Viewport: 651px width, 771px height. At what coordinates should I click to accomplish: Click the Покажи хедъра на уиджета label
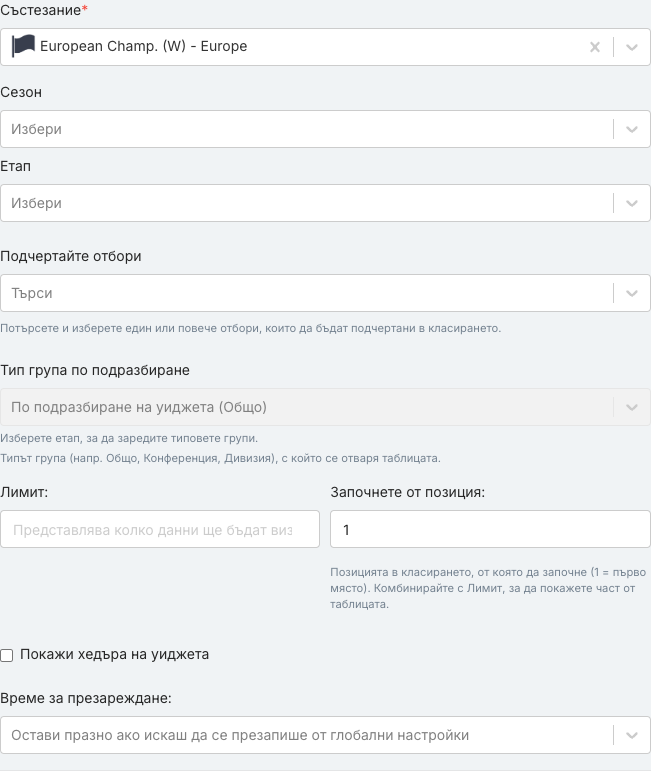click(x=115, y=654)
